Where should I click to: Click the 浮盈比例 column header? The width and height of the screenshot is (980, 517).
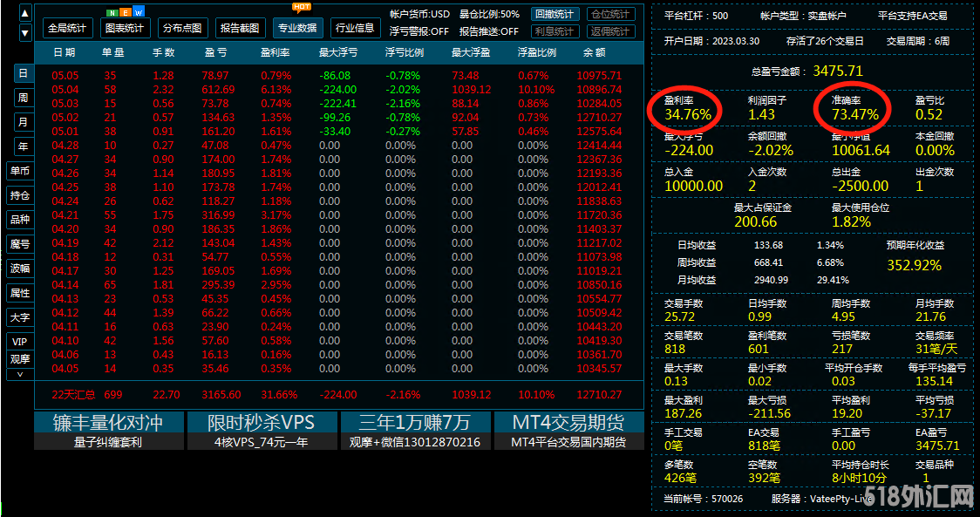pyautogui.click(x=537, y=53)
